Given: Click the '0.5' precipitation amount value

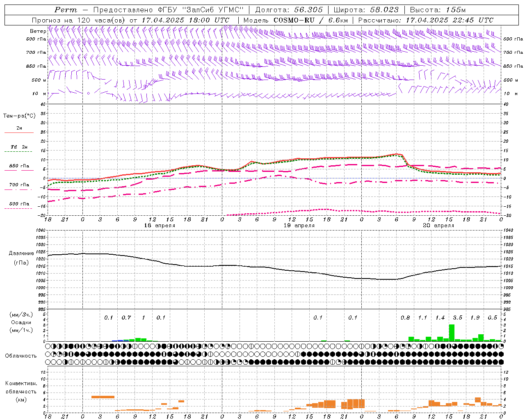Looking at the screenshot, I should pos(492,318).
